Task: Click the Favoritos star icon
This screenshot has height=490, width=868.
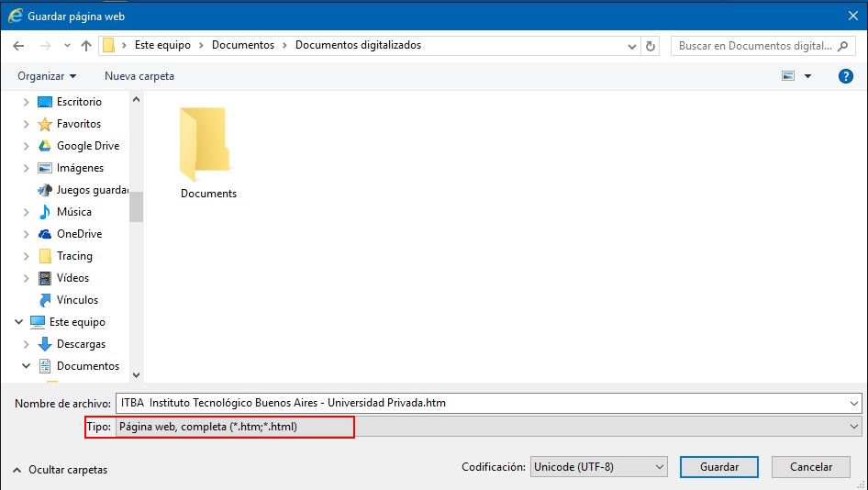Action: pyautogui.click(x=45, y=124)
